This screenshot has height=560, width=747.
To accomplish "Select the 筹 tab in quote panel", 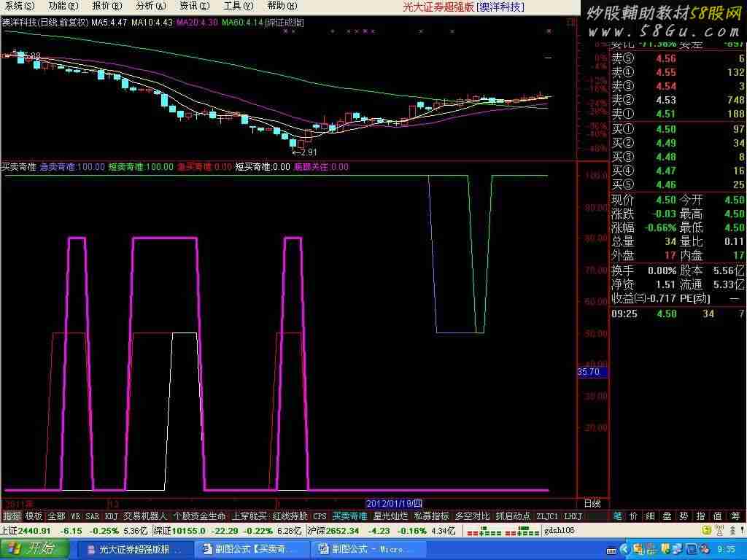I will 735,516.
